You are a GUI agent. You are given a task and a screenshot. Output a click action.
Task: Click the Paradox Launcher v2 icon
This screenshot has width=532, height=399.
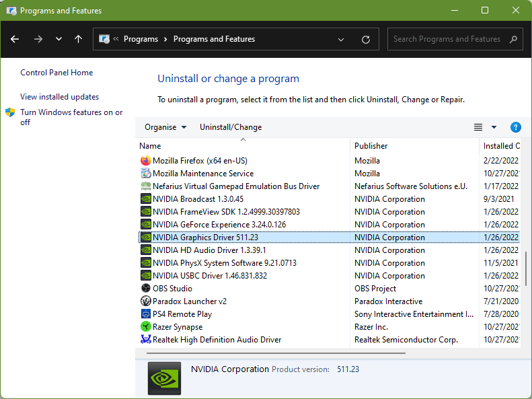pos(145,301)
